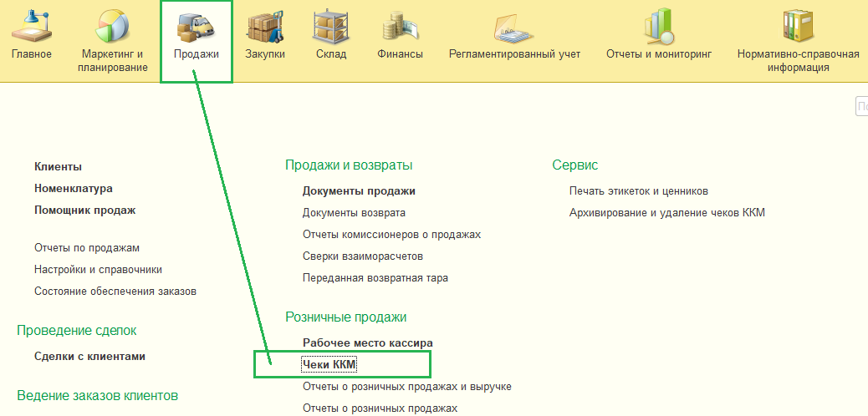Open Архивирование и удаление чеков ККМ

[x=667, y=213]
